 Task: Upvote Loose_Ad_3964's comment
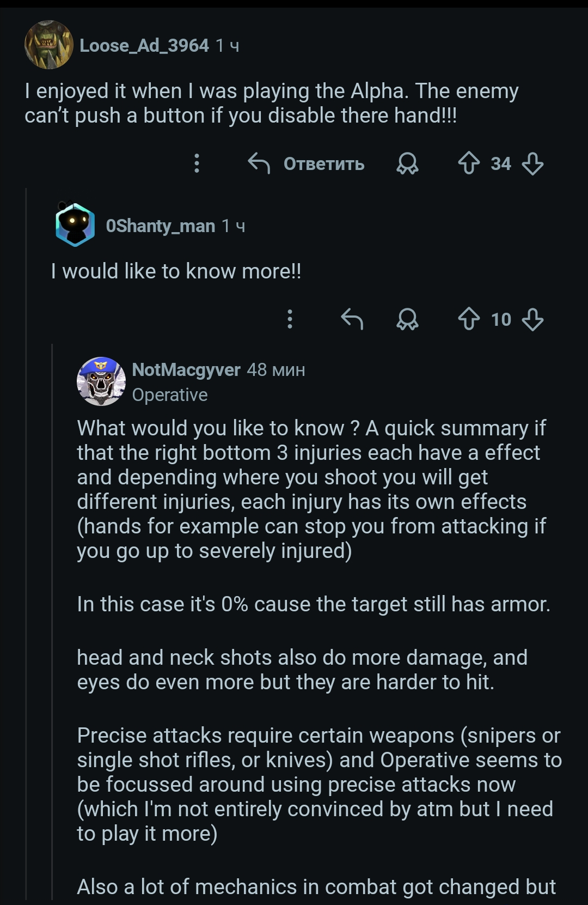(x=469, y=163)
